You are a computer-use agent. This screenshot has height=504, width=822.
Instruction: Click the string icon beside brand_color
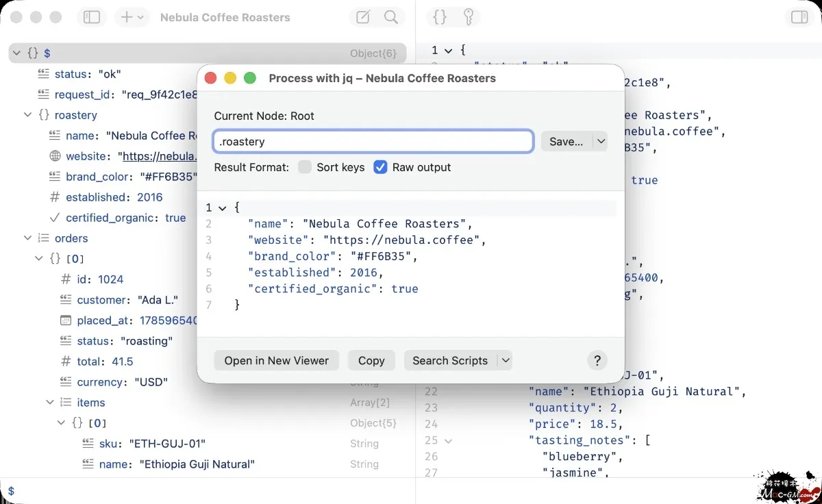(x=55, y=177)
